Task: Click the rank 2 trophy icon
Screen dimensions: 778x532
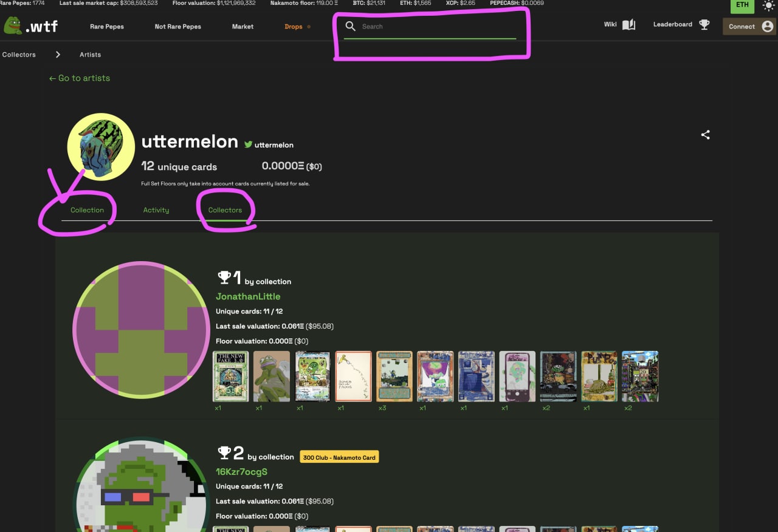Action: pos(224,452)
